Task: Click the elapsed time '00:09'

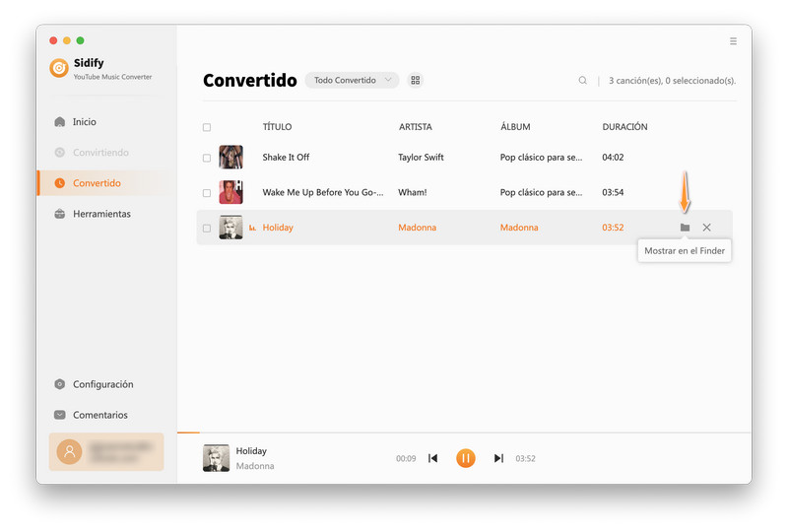Action: pyautogui.click(x=406, y=458)
